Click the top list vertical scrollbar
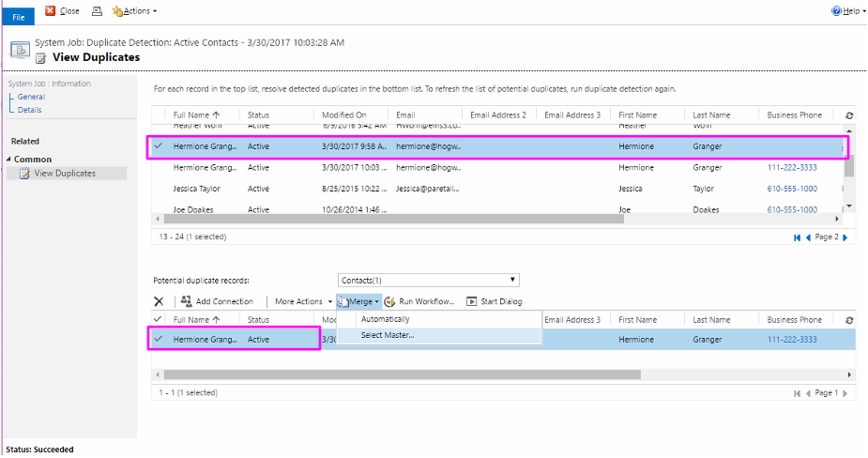 click(x=849, y=165)
